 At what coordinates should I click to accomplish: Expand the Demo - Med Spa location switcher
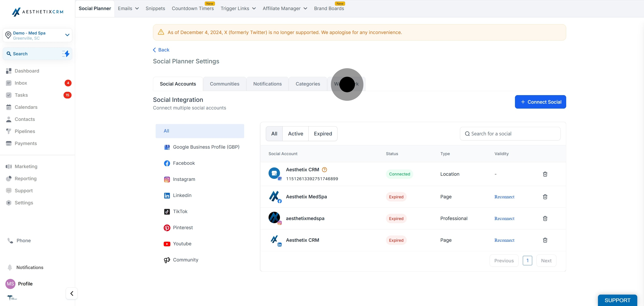pyautogui.click(x=67, y=35)
